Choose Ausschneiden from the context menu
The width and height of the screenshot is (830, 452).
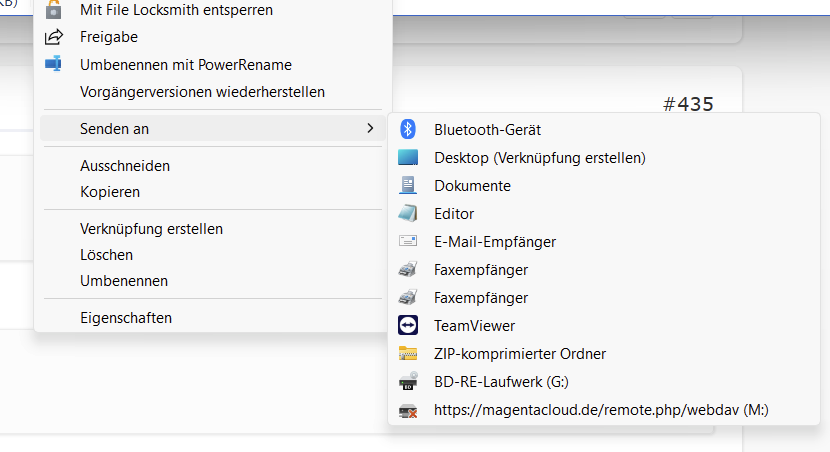pyautogui.click(x=125, y=165)
